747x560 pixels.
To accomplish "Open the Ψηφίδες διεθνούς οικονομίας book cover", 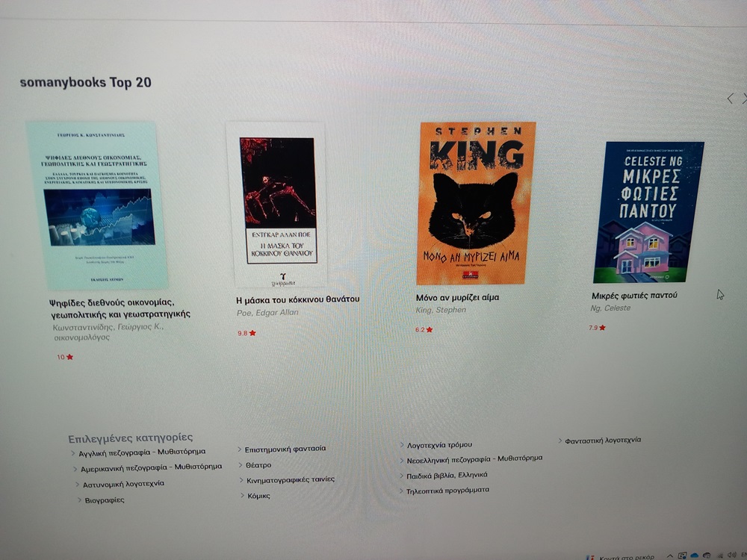I will click(x=98, y=206).
